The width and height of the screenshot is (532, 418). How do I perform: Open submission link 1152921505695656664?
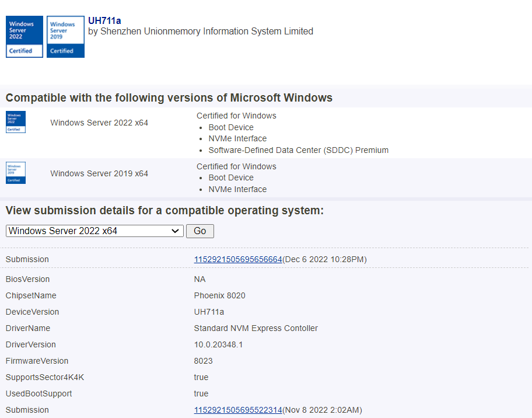[x=238, y=259]
